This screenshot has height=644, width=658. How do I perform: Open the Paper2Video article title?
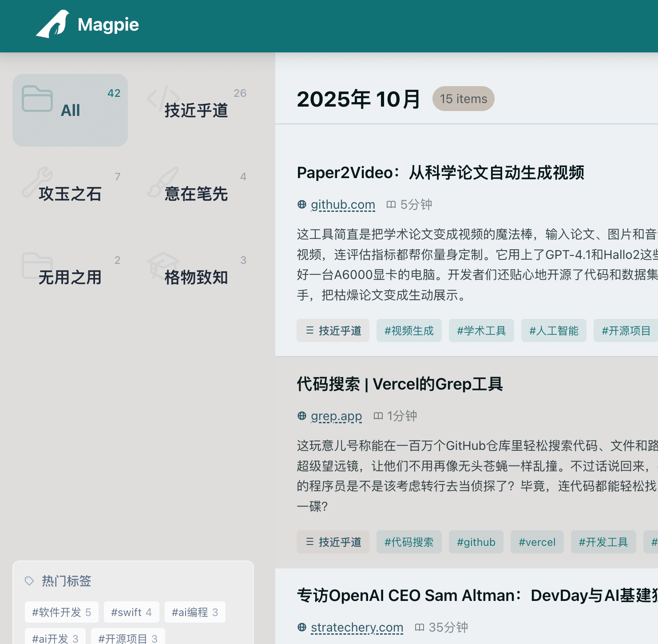[440, 172]
